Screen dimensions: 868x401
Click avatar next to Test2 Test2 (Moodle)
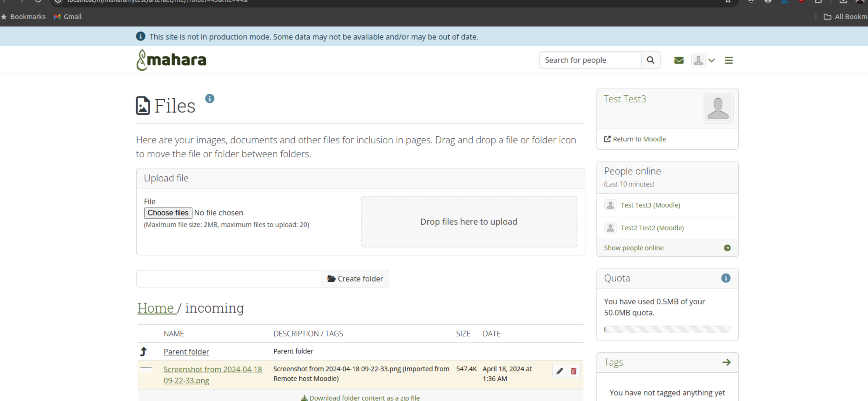click(x=610, y=228)
